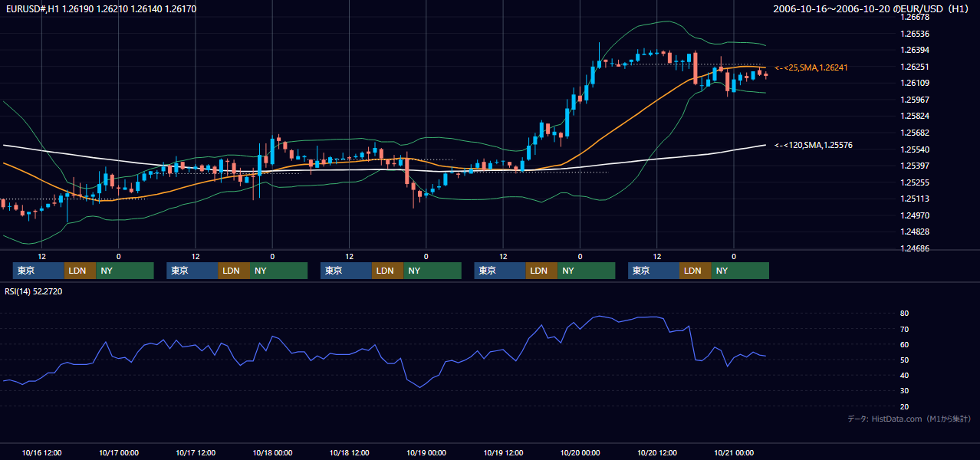
Task: Click price axis value 1.24970
Action: click(915, 215)
